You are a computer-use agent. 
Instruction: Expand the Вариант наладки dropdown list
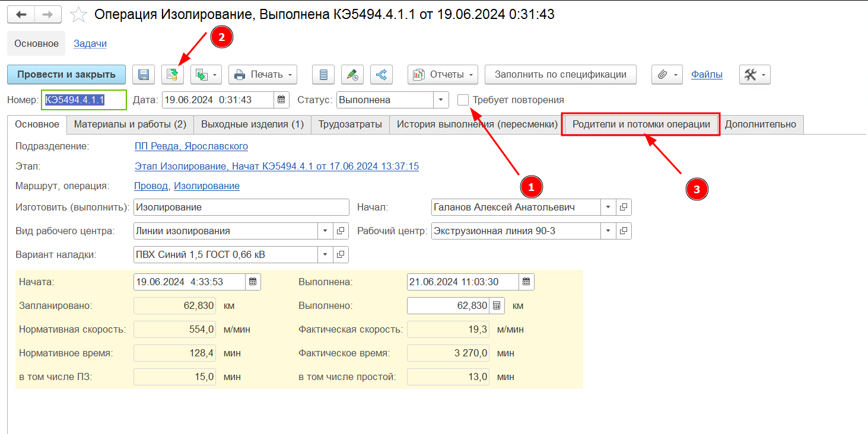click(x=326, y=254)
